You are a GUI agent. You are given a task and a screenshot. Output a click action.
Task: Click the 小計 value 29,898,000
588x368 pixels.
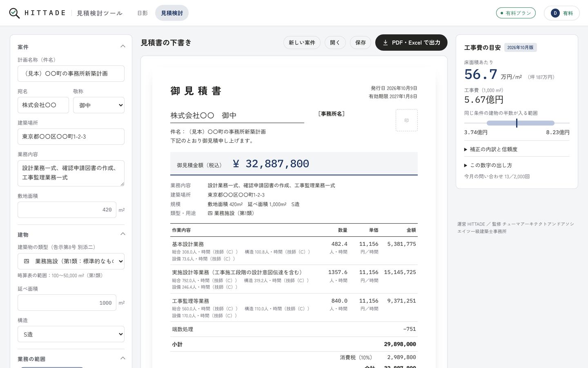coord(400,344)
